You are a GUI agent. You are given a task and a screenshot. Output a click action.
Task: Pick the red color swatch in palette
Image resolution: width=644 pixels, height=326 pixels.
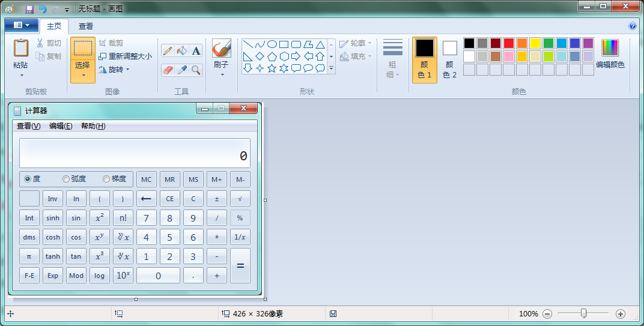(509, 43)
